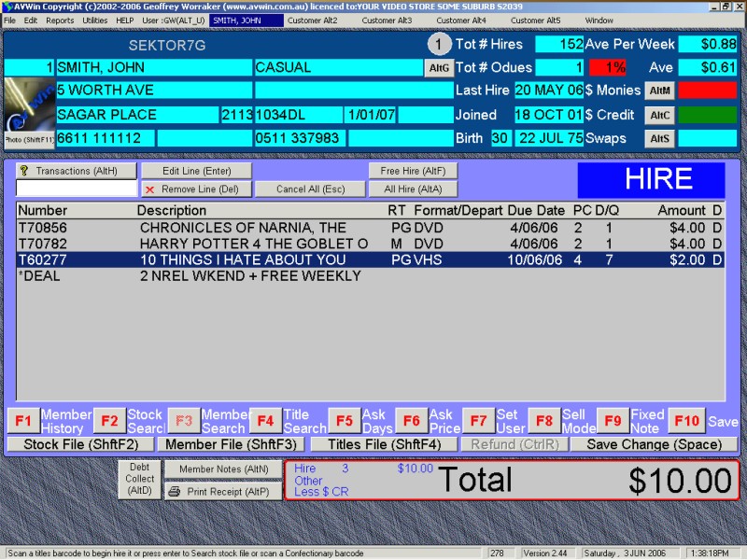Click the red Monies indicator box

point(707,91)
